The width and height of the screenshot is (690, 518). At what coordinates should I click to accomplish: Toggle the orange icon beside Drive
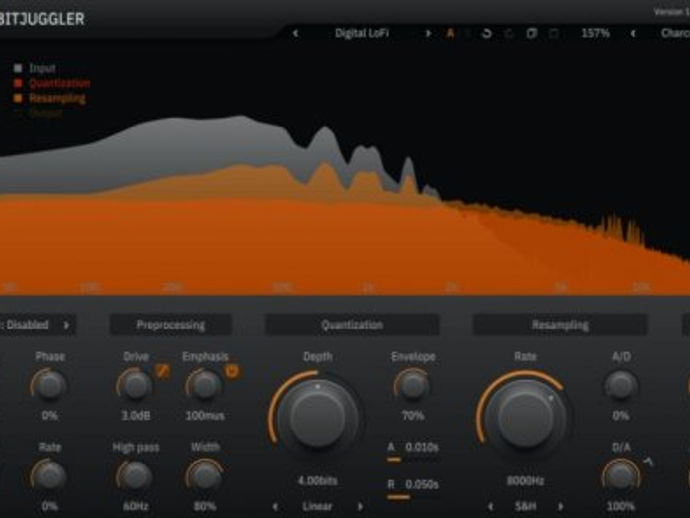coord(162,371)
